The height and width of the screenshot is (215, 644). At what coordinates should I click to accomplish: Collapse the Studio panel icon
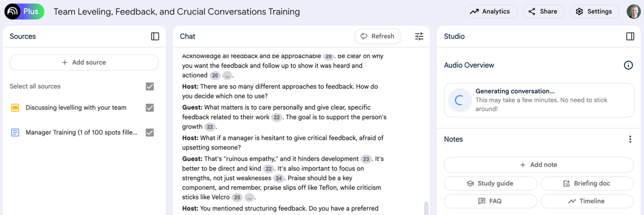[x=630, y=36]
